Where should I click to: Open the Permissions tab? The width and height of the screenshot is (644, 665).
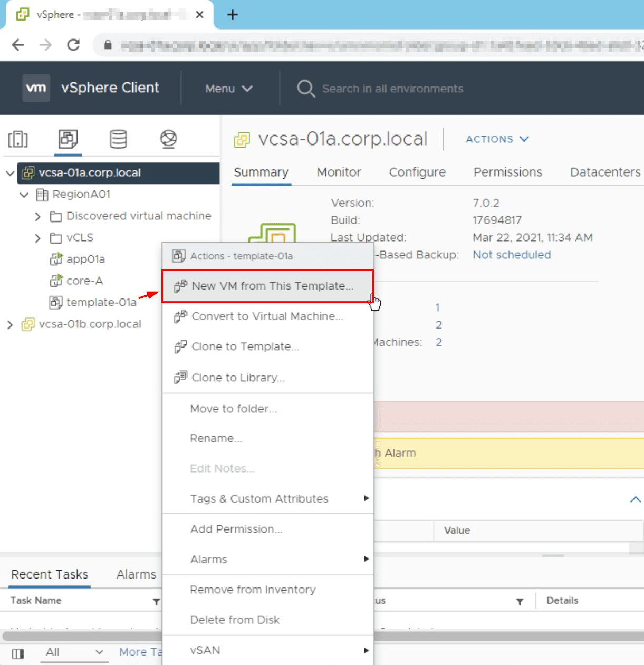507,172
